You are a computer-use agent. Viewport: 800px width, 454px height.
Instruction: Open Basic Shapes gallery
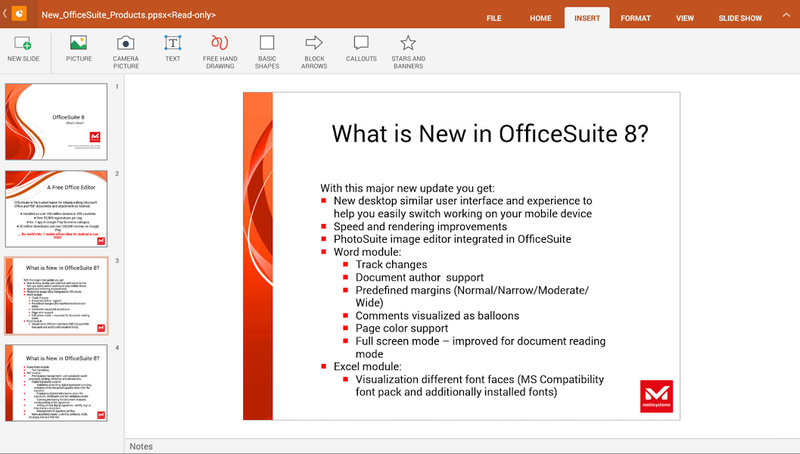267,52
